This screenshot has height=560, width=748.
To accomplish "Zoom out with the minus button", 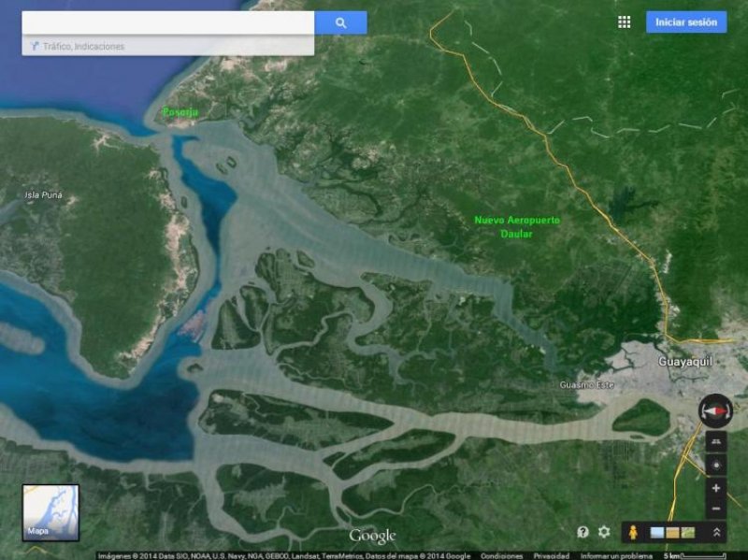I will coord(716,509).
